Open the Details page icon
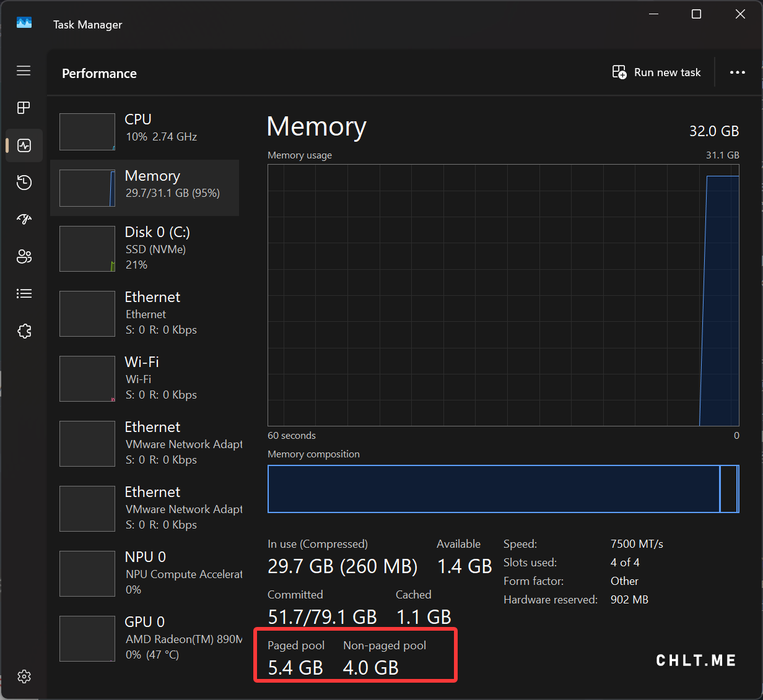This screenshot has width=763, height=700. pos(24,294)
